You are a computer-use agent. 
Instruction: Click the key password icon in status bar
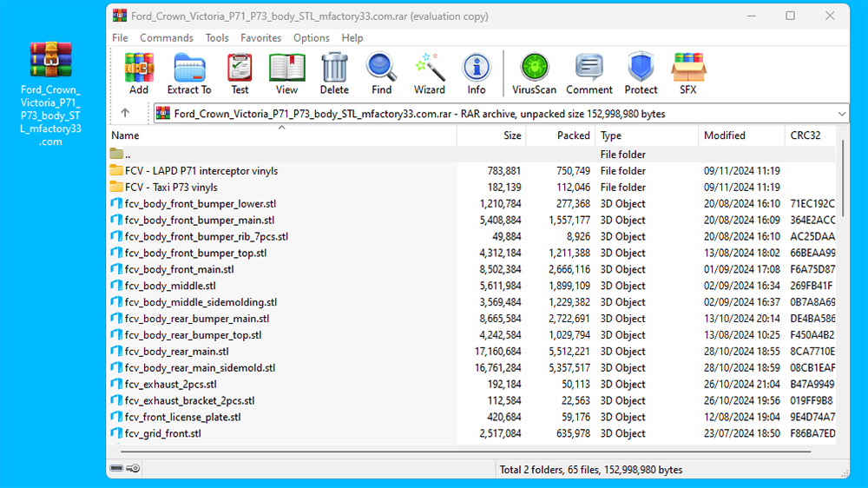133,469
